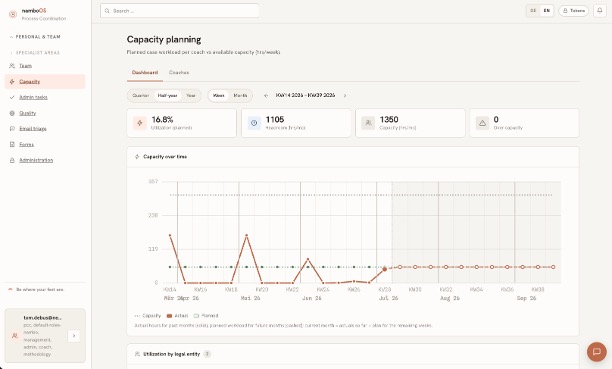
Task: Open notifications bell icon
Action: pos(600,11)
